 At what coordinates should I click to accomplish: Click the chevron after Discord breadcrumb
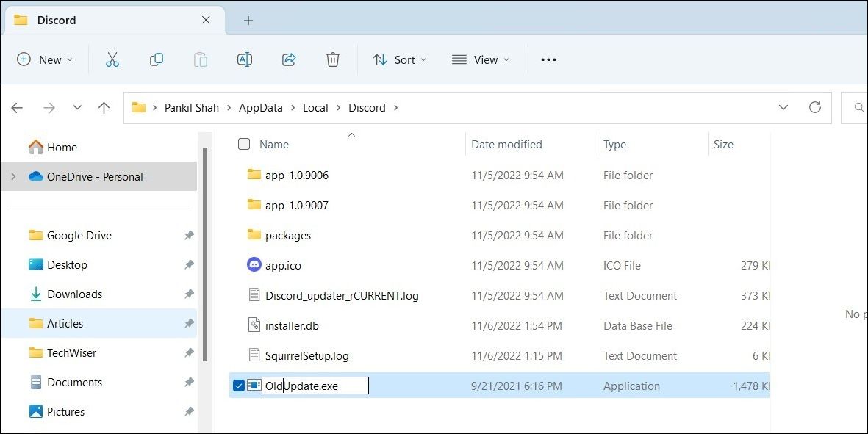click(x=395, y=108)
